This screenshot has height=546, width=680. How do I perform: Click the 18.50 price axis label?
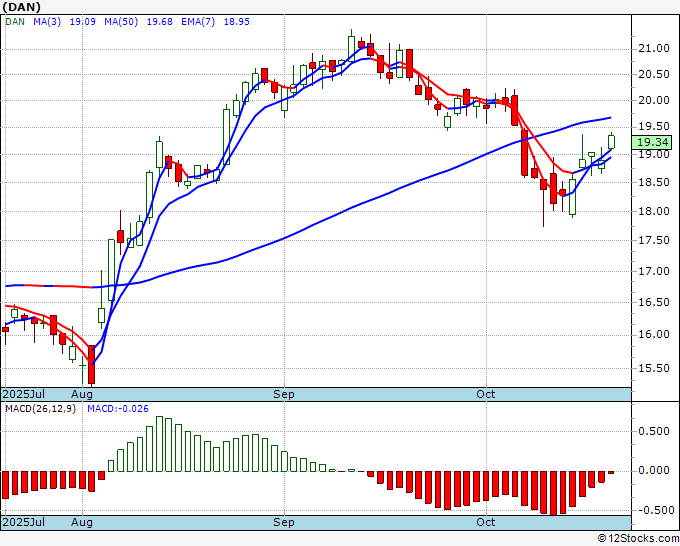654,182
